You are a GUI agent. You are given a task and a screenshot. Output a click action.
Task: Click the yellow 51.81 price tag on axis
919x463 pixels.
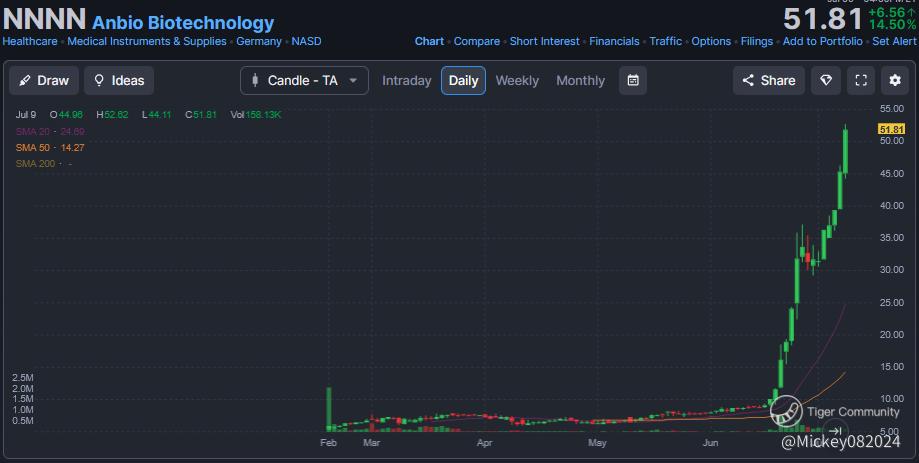[891, 129]
